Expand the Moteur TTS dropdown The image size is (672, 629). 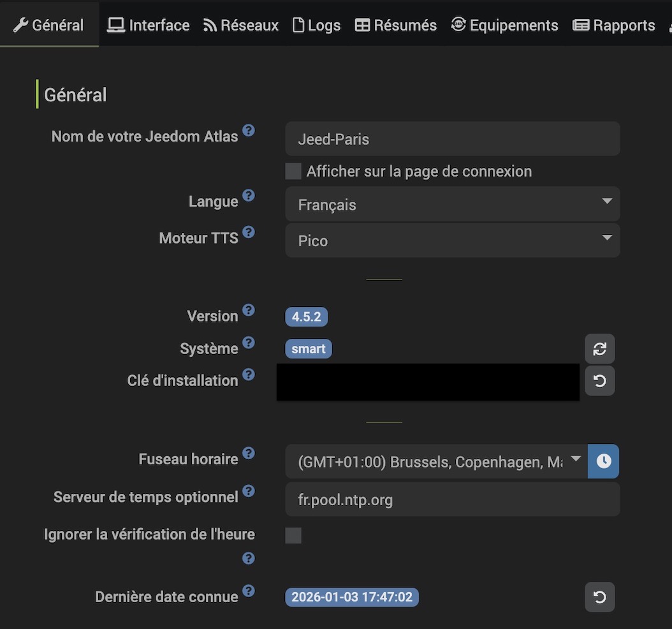point(452,241)
